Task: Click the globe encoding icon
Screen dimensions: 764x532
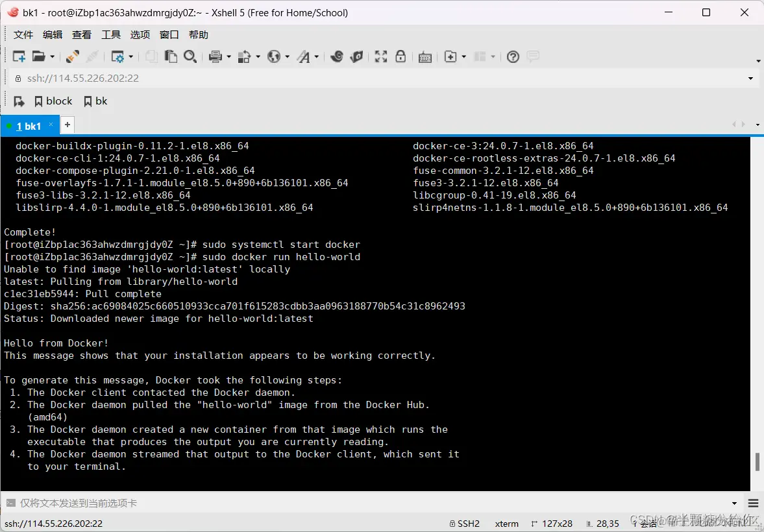Action: tap(275, 56)
